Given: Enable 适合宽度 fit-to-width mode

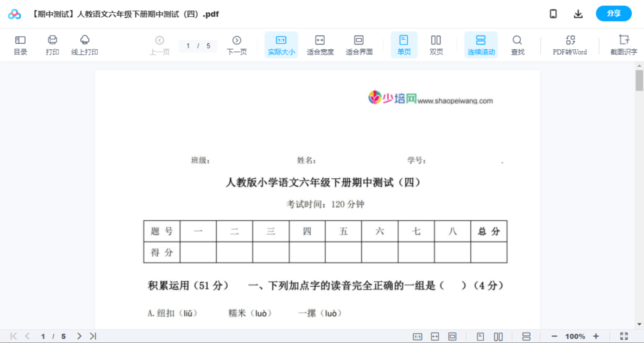Looking at the screenshot, I should (x=320, y=45).
